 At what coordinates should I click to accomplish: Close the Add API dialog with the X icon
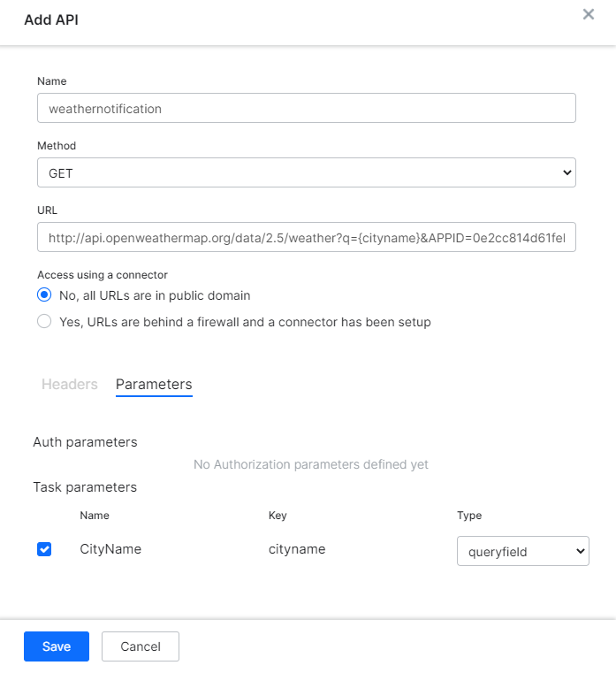coord(588,15)
